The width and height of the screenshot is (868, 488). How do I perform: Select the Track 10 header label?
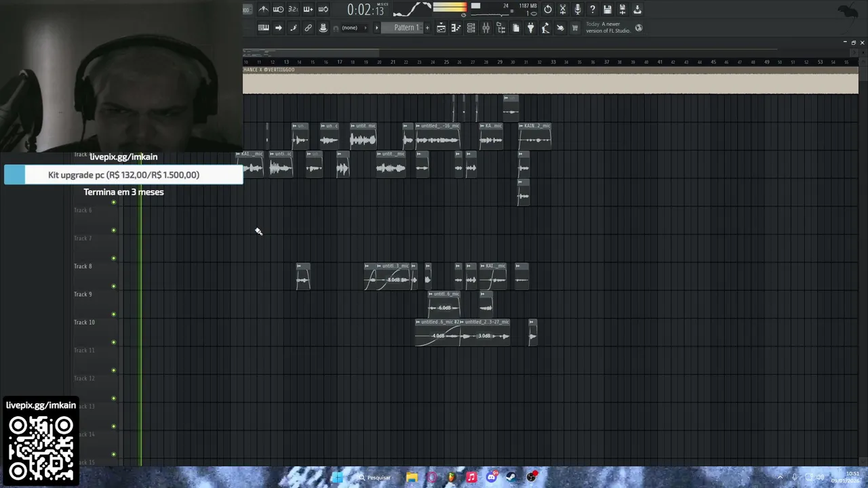(x=84, y=323)
